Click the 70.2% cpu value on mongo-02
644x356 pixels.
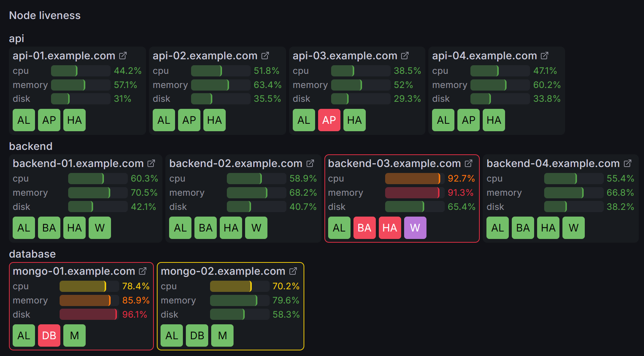[x=286, y=286]
